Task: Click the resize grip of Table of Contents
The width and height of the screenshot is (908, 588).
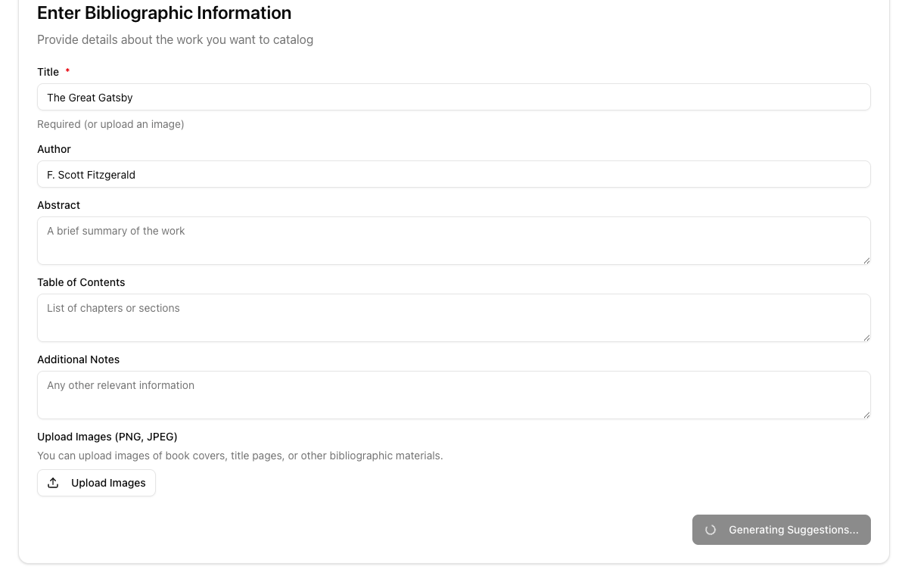Action: coord(866,339)
